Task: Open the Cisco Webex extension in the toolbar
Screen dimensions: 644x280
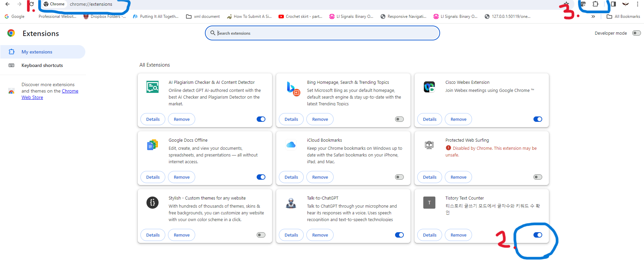Action: pyautogui.click(x=583, y=4)
